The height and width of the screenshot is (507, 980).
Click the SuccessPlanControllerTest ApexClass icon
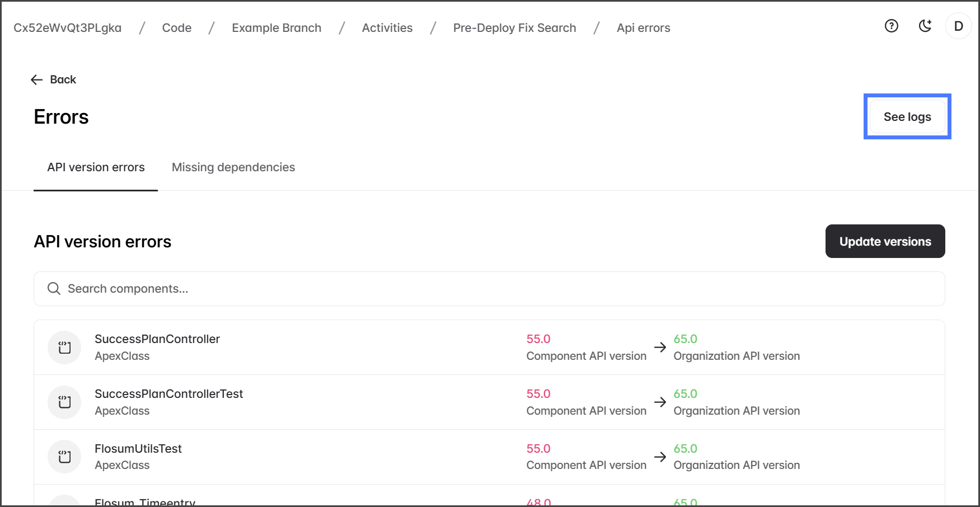(64, 402)
